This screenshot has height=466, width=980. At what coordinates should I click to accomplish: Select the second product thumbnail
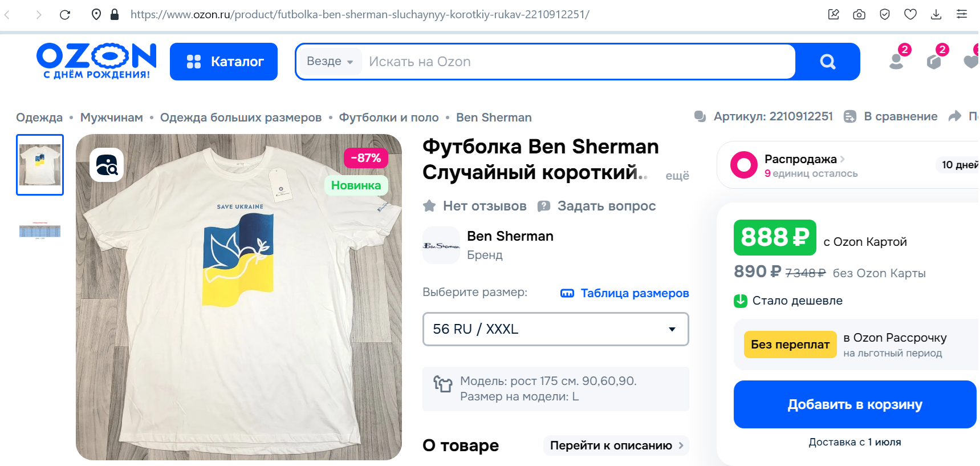(x=40, y=230)
